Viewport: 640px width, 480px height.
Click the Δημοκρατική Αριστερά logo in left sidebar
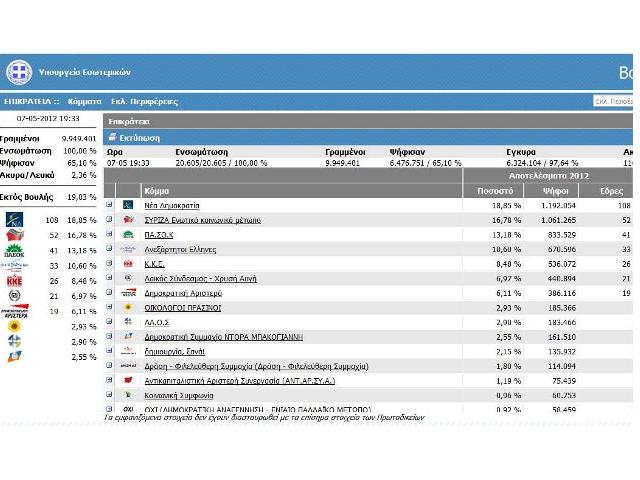(14, 312)
